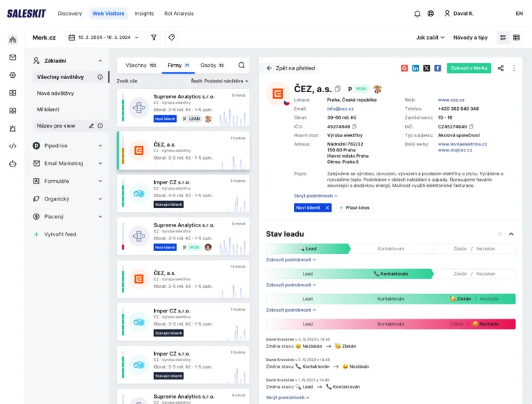Expand the Formuláře section
Screen dimensions: 532x404
[x=100, y=181]
